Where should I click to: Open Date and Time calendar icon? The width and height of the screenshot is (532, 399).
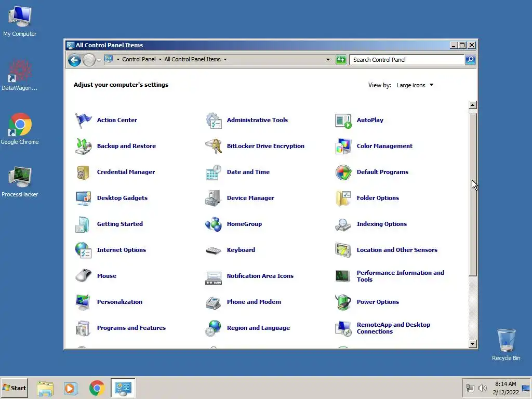pos(214,172)
